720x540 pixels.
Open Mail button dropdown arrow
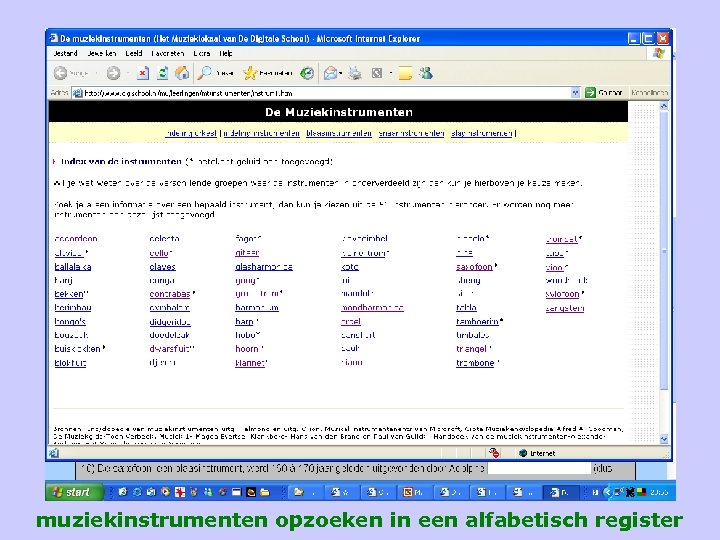(341, 73)
